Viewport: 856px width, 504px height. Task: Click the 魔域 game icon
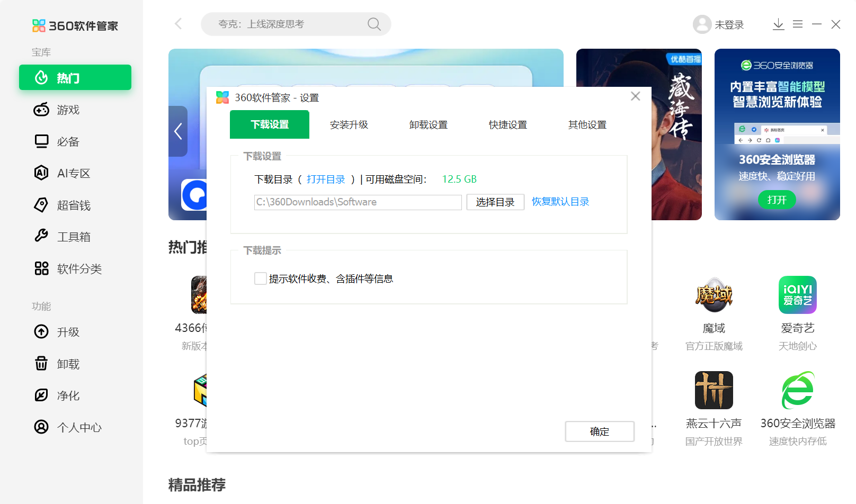[x=714, y=295]
